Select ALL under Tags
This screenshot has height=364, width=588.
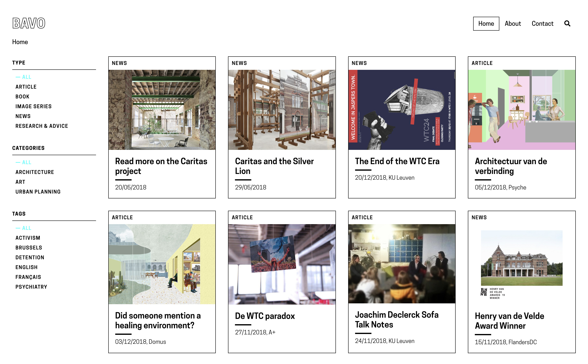[23, 228]
